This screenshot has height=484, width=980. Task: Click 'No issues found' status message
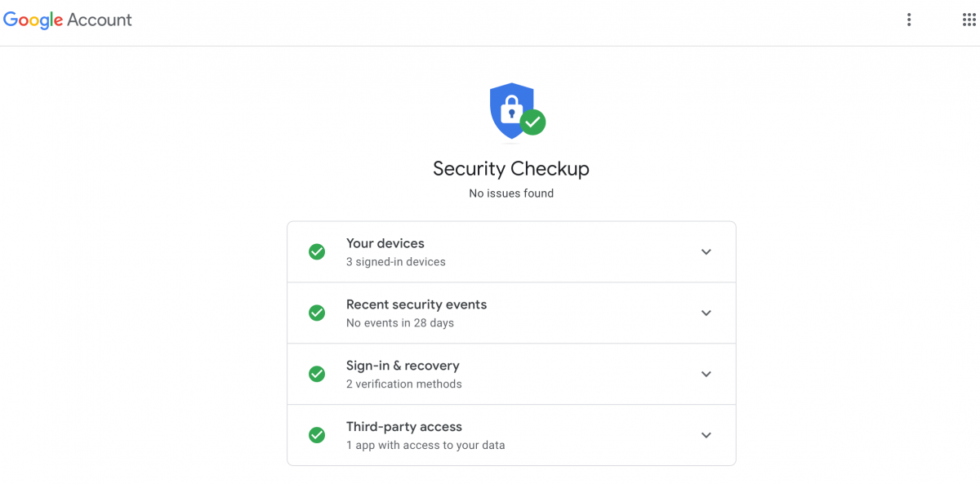click(511, 193)
